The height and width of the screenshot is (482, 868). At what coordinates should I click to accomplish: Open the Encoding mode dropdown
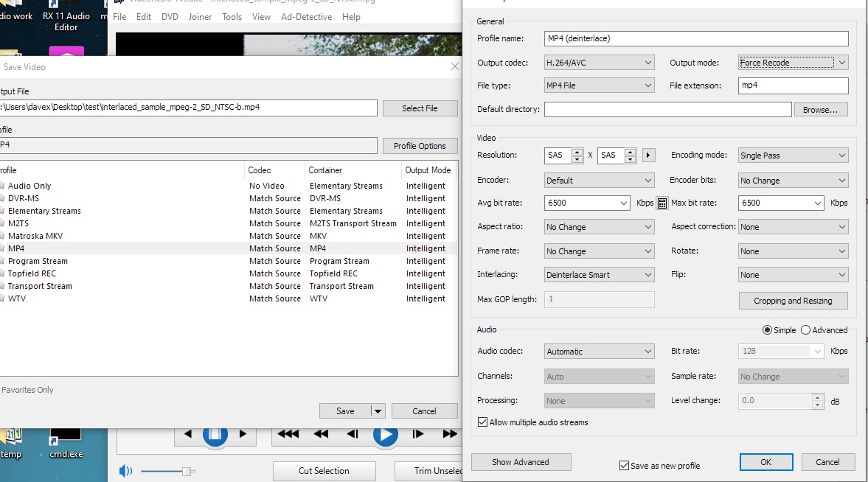pyautogui.click(x=793, y=156)
